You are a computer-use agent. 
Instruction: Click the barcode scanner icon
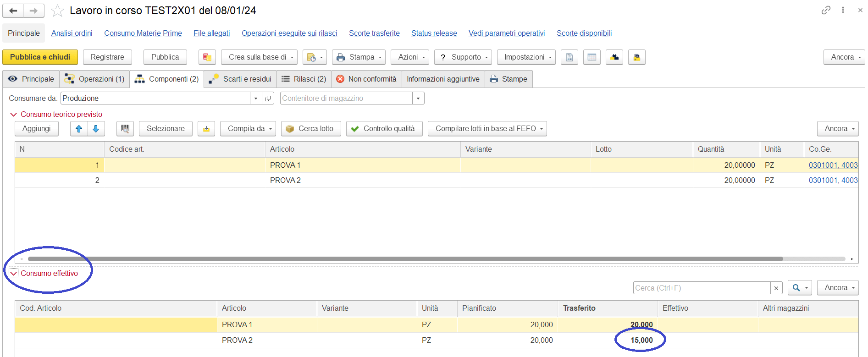point(125,129)
